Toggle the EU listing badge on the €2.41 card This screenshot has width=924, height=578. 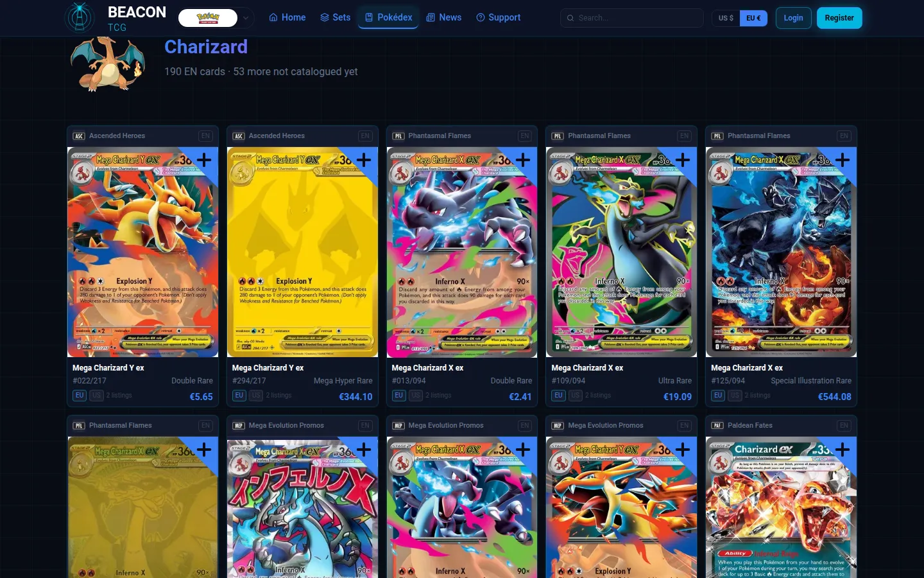tap(399, 396)
